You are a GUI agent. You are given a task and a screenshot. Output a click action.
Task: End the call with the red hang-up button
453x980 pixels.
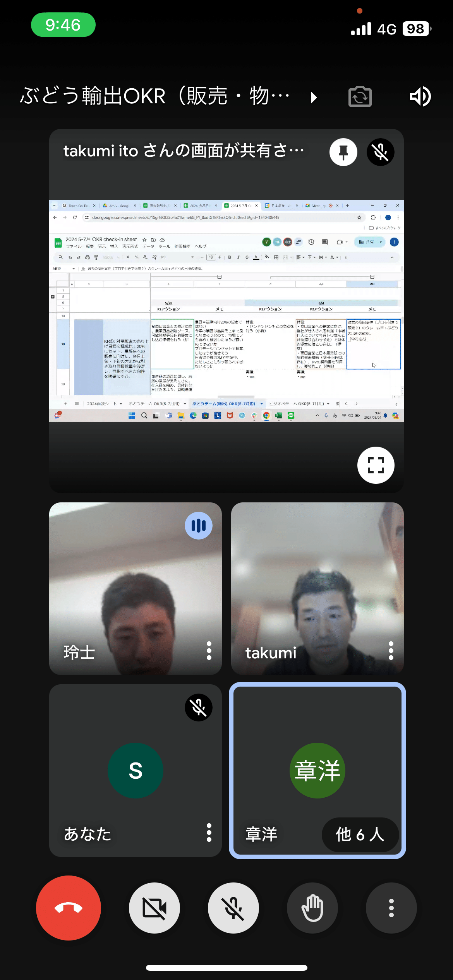(x=69, y=908)
